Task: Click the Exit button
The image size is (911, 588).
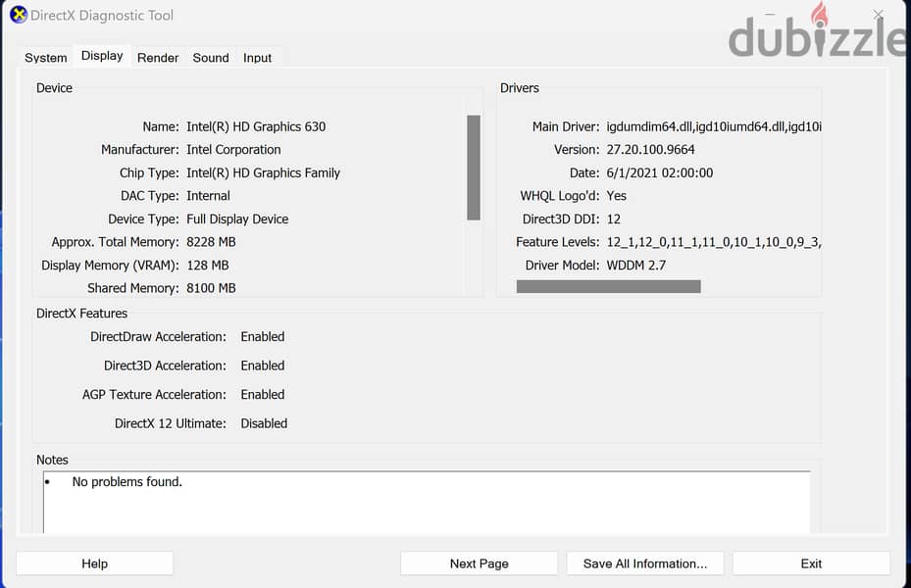Action: click(811, 563)
